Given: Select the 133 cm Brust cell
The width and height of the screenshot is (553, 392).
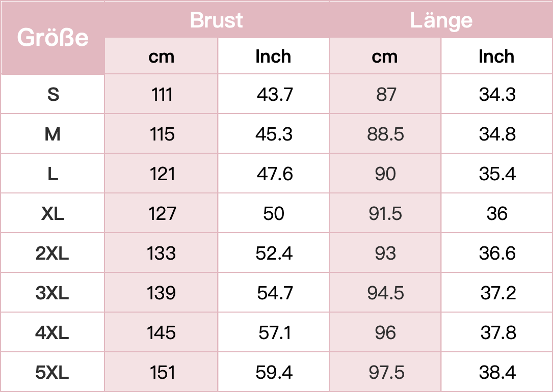Looking at the screenshot, I should [162, 253].
